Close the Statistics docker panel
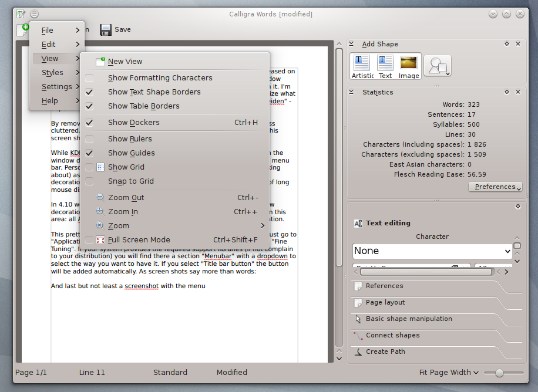 pos(518,92)
